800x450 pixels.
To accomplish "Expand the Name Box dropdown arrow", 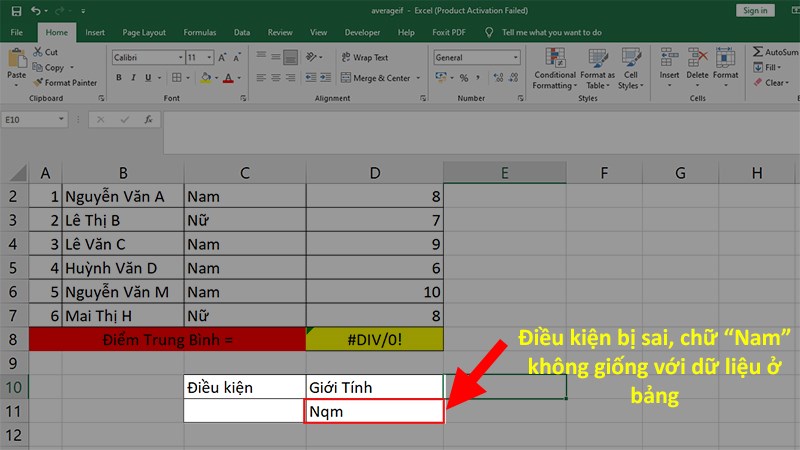I will 61,119.
